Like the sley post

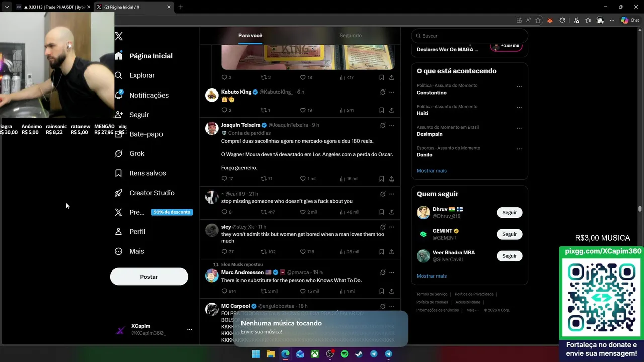(x=307, y=252)
